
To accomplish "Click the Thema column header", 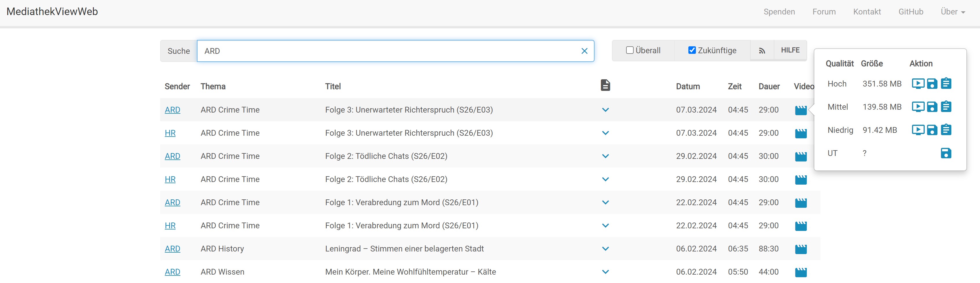I will (x=213, y=87).
